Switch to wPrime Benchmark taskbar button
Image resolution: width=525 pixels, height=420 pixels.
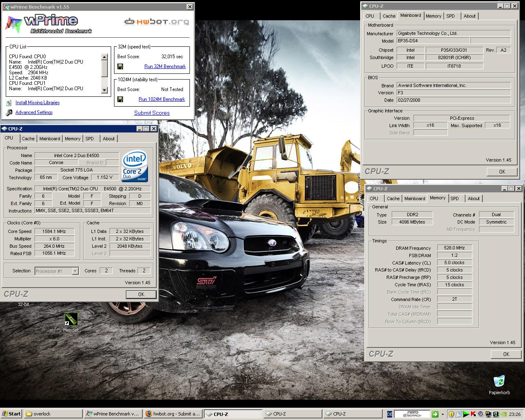tap(112, 414)
